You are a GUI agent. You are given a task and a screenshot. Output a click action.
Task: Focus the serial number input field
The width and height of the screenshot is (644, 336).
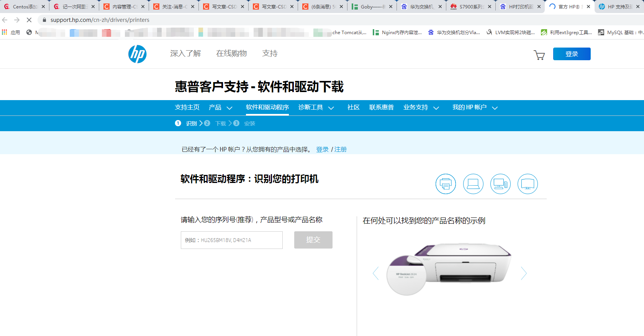click(232, 240)
